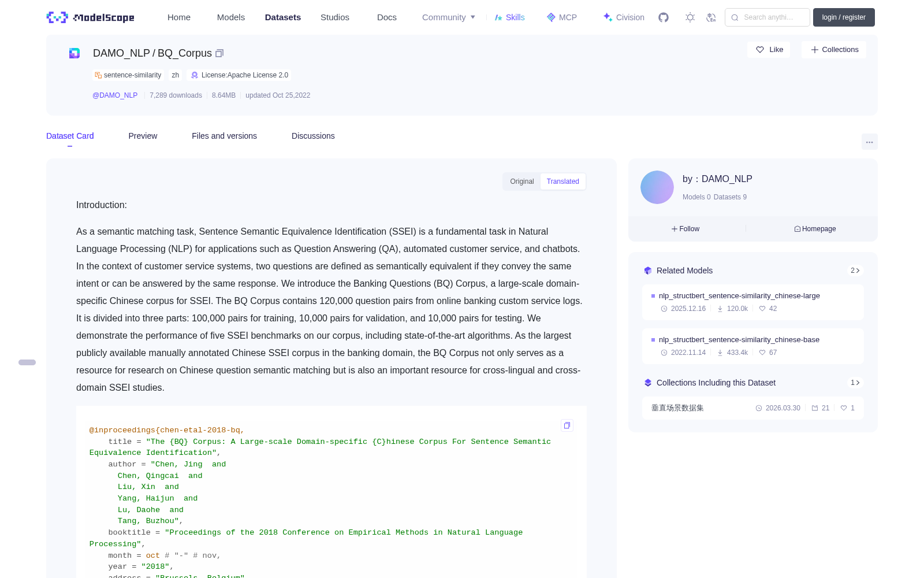Open the 垂直场景数据集 collection
This screenshot has width=924, height=578.
[x=753, y=408]
